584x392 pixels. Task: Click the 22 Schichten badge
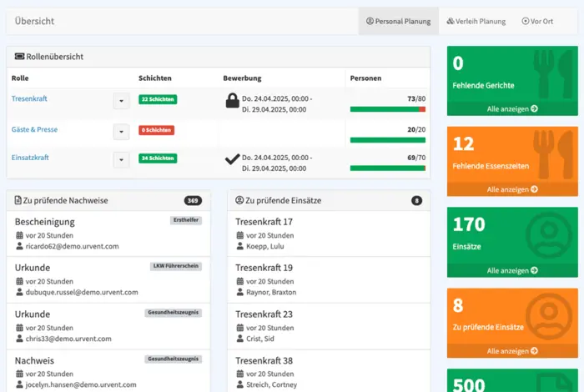[x=158, y=99]
